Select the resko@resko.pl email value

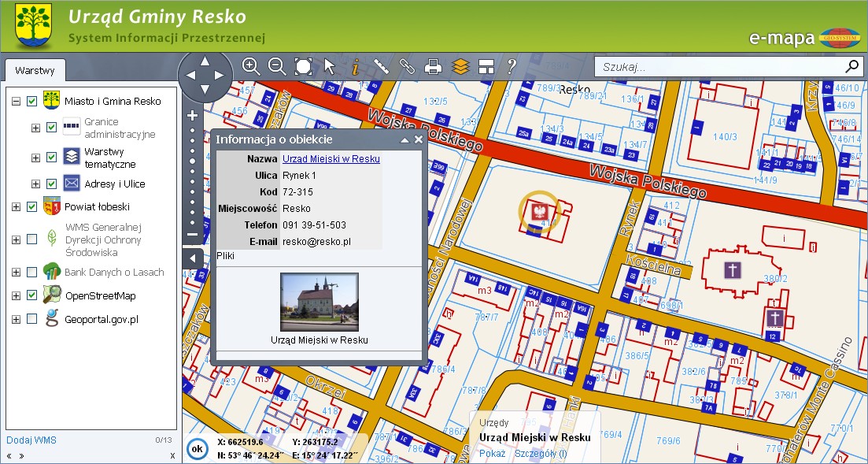[316, 242]
